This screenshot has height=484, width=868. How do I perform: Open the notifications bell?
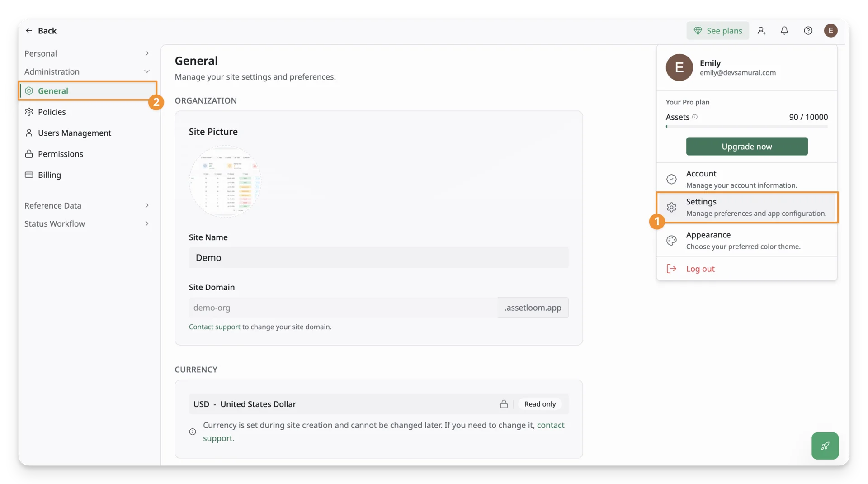(784, 31)
